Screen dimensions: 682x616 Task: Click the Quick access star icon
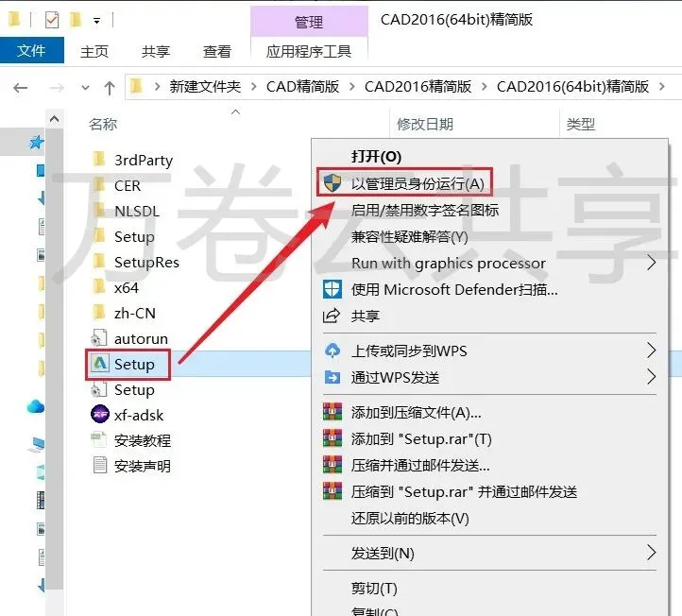tap(36, 142)
